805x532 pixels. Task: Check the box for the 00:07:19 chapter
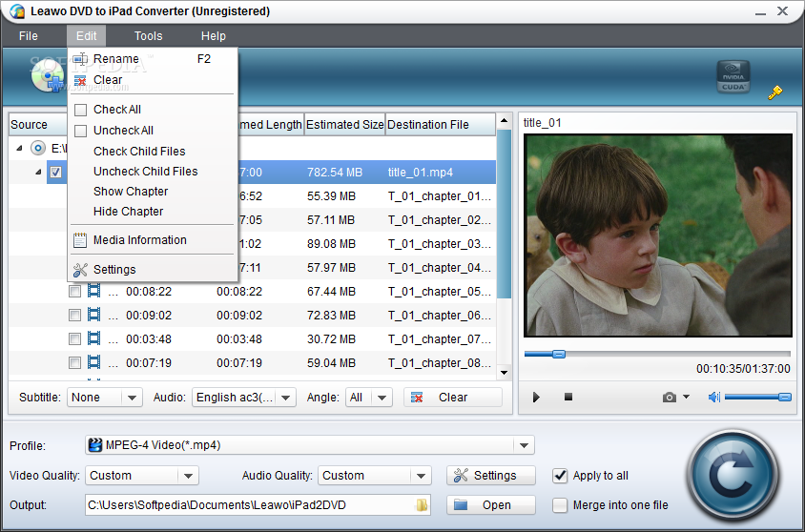75,362
